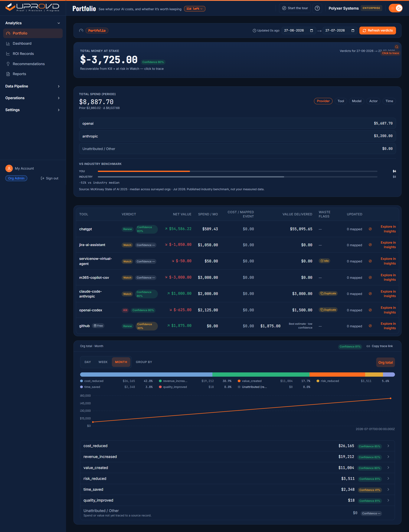The image size is (409, 532).
Task: Click the INDUSTRY benchmark progress bar
Action: click(x=237, y=177)
